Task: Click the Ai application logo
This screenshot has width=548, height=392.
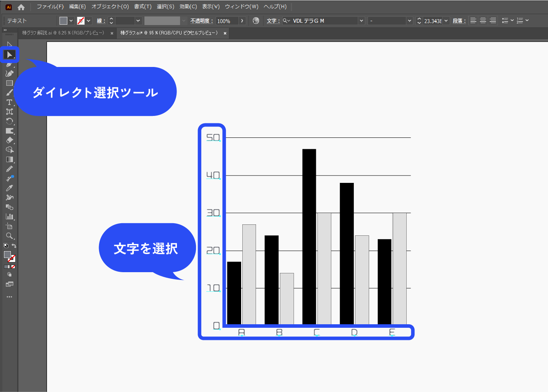Action: point(9,7)
